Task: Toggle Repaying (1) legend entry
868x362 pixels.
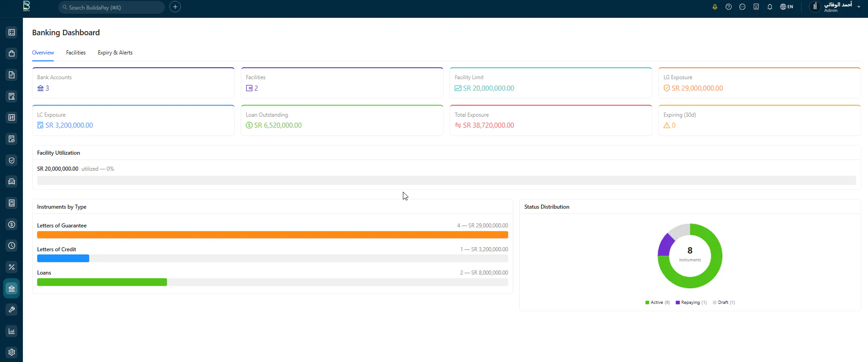Action: pos(691,303)
